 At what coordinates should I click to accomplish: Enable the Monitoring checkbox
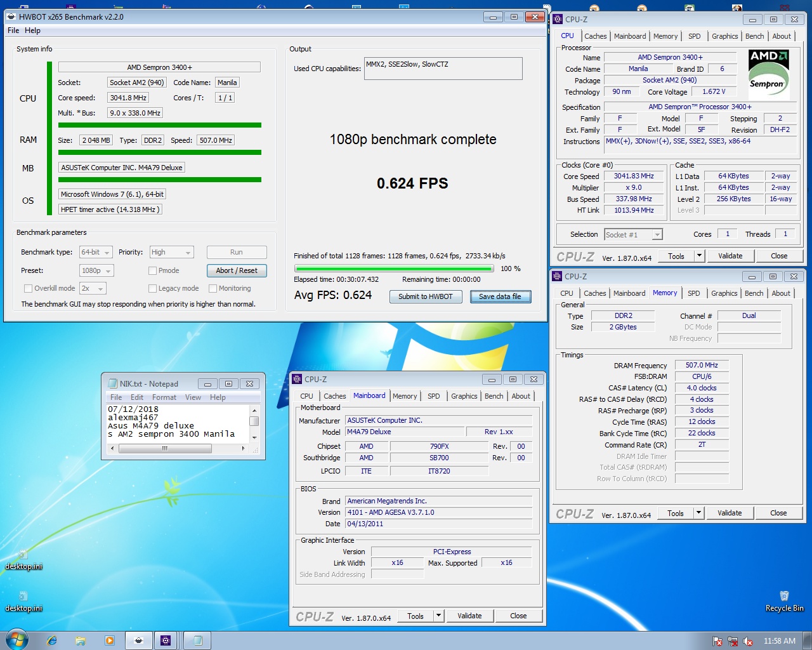pos(213,288)
